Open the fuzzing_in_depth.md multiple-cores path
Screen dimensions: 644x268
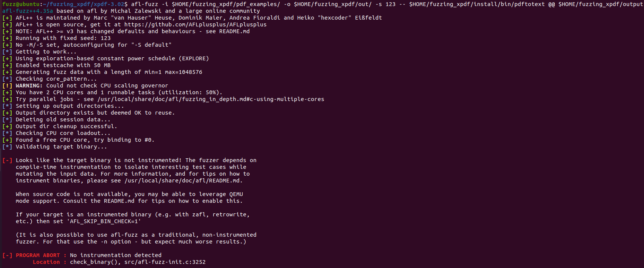211,99
